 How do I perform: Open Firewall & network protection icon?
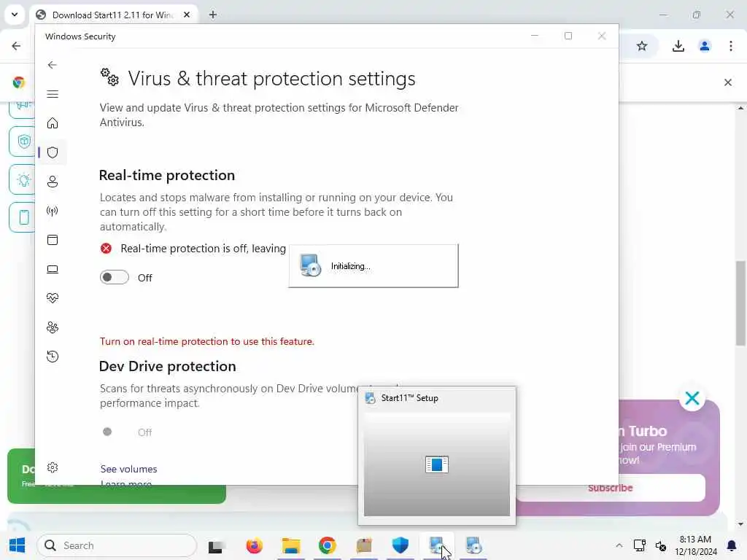click(x=53, y=211)
